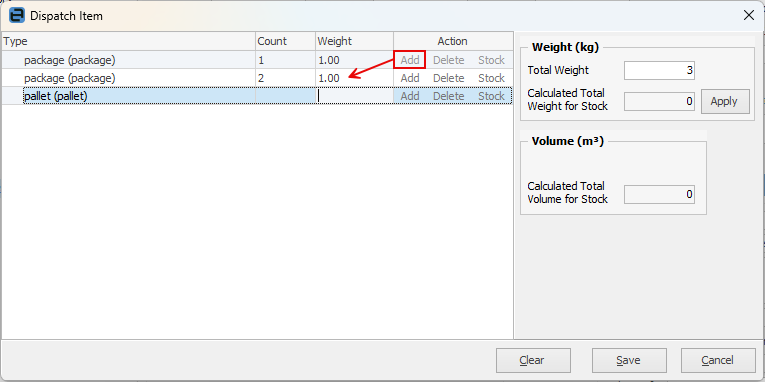This screenshot has width=765, height=382.
Task: Click Delete in the package row with count 2
Action: [448, 78]
